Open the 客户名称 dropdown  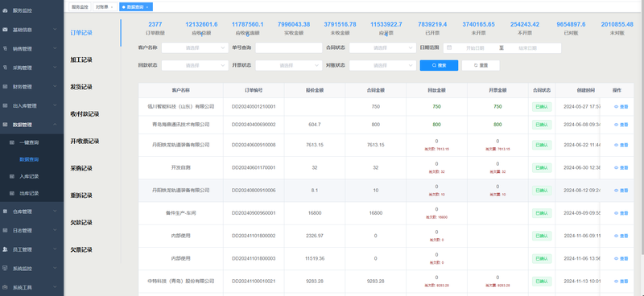(195, 48)
